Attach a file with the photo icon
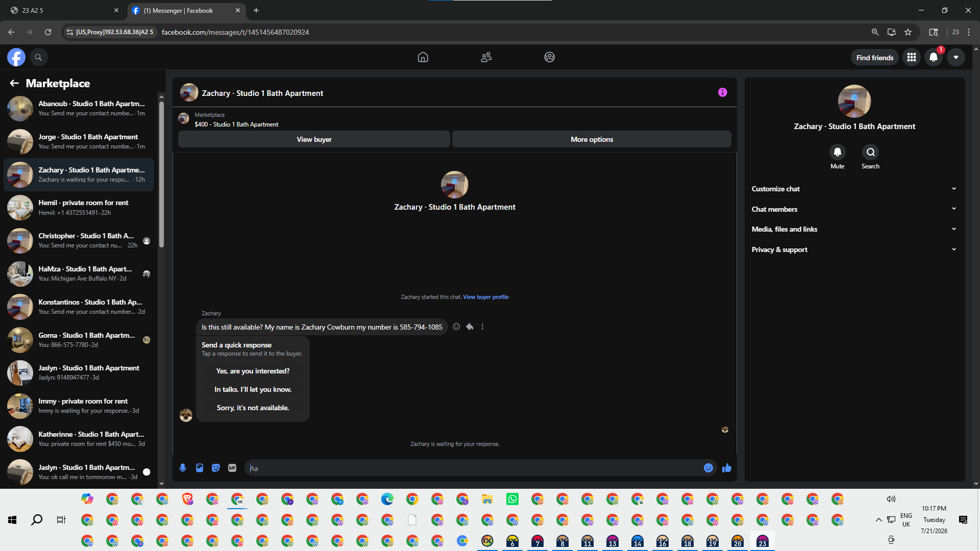 click(x=200, y=468)
